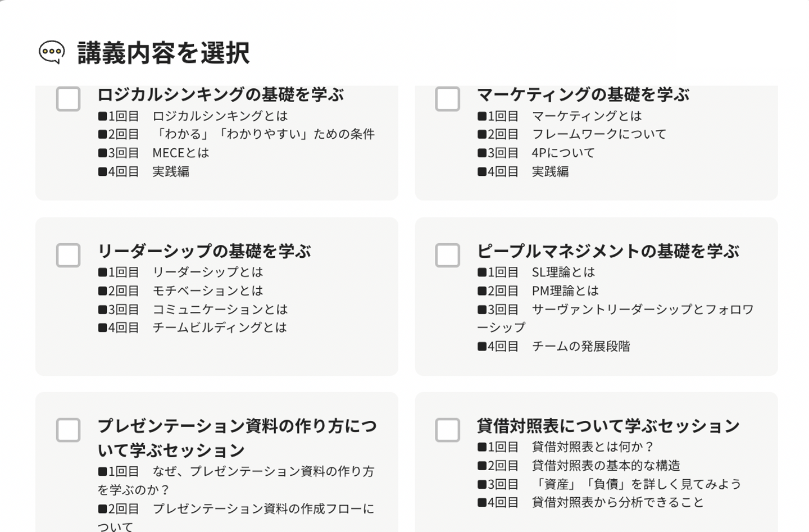Click the 貸借対照表について学ぶセッション title

[608, 426]
